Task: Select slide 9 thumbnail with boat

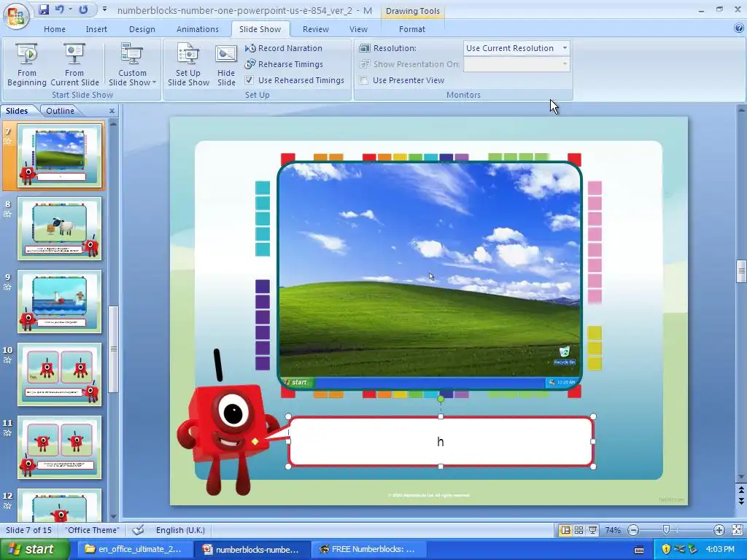Action: 60,301
